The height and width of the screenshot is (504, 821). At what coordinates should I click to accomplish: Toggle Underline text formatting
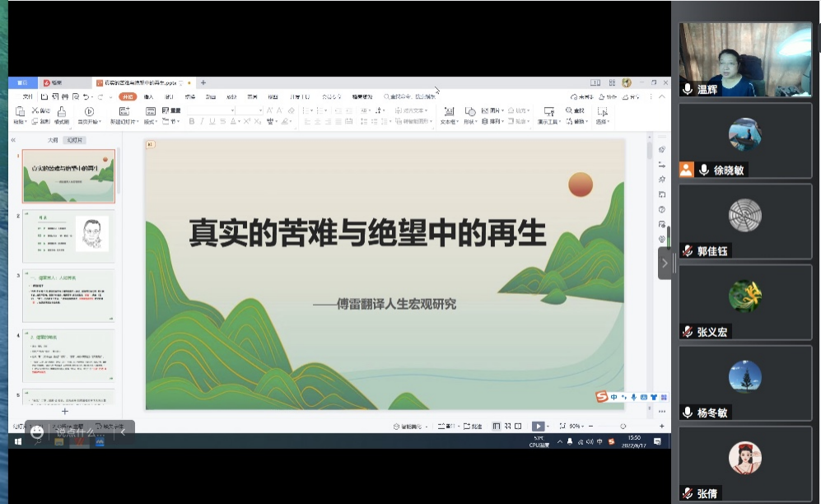(212, 122)
